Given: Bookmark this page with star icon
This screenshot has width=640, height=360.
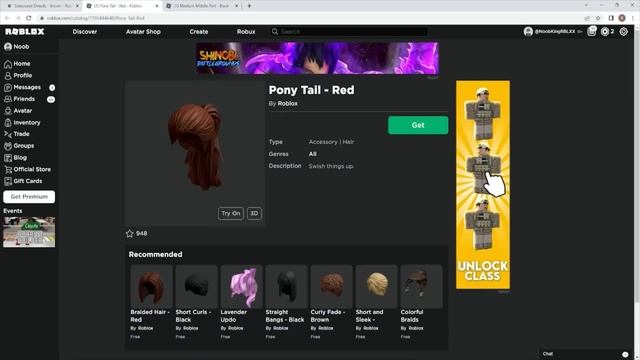Looking at the screenshot, I should [x=598, y=18].
